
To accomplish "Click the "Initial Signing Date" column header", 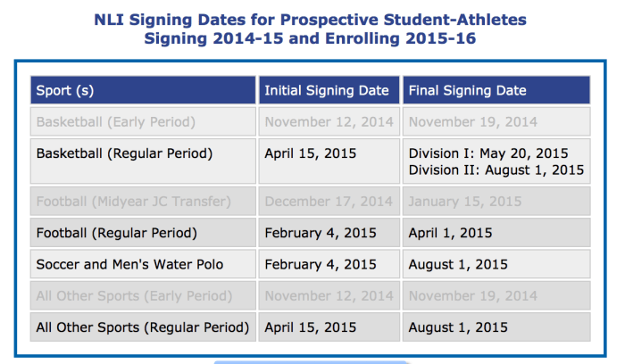I will pyautogui.click(x=326, y=90).
